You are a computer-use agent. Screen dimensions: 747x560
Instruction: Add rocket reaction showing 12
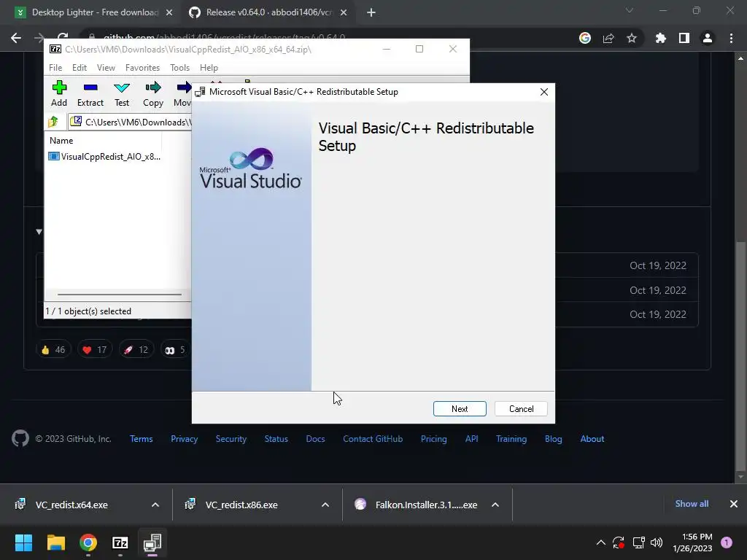(136, 350)
